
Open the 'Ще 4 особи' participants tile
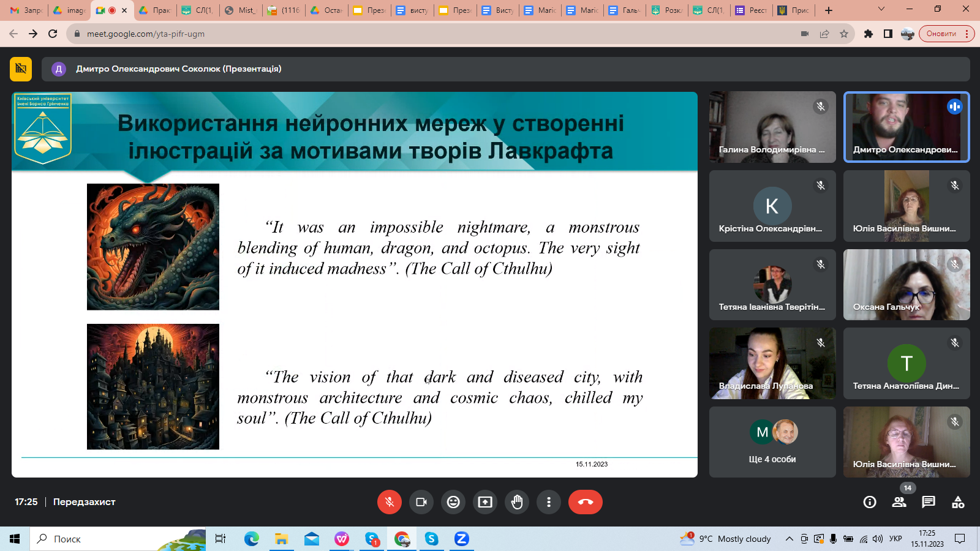click(772, 442)
